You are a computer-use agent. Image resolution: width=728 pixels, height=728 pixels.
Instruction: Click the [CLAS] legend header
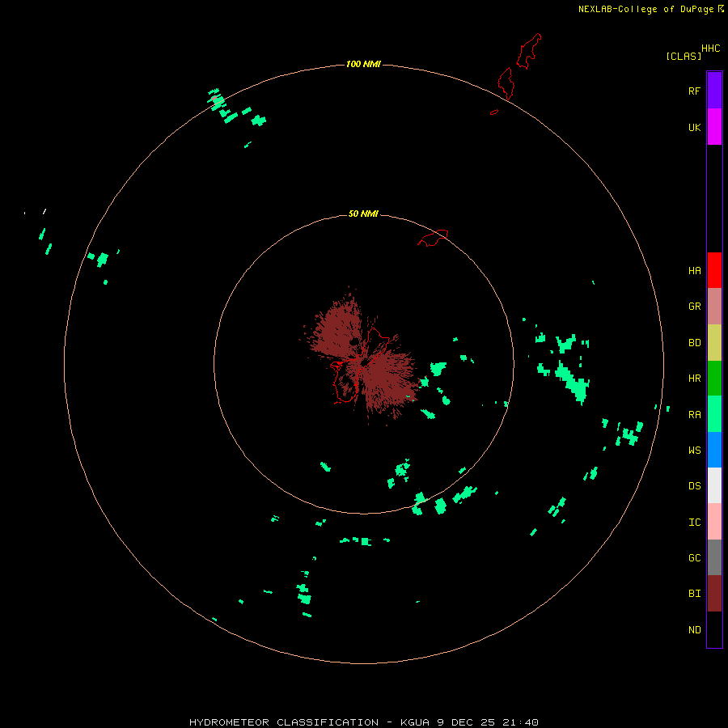684,56
